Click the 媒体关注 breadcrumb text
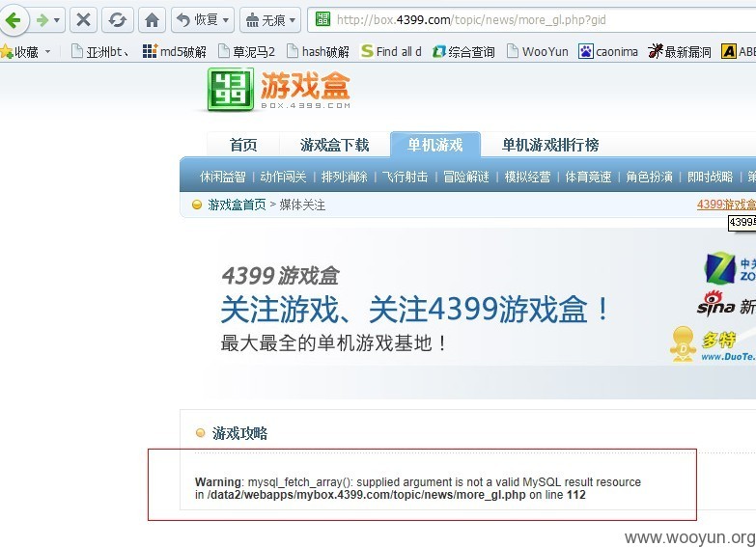 (302, 205)
